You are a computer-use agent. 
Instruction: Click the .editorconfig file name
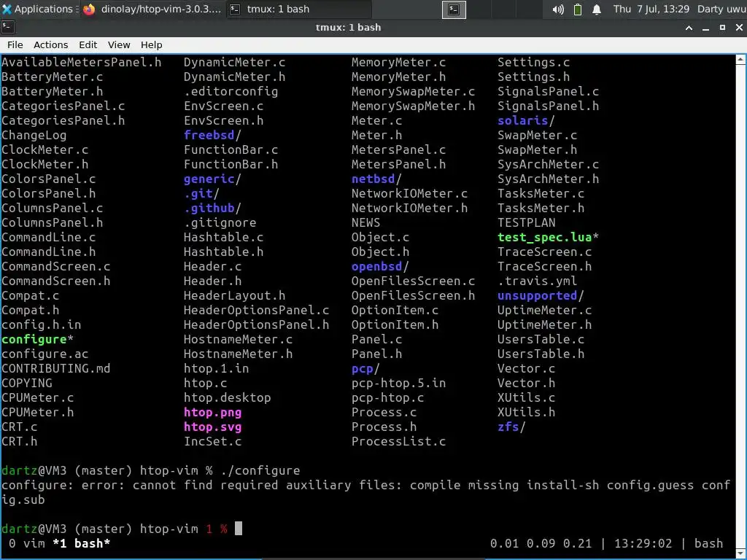coord(231,91)
